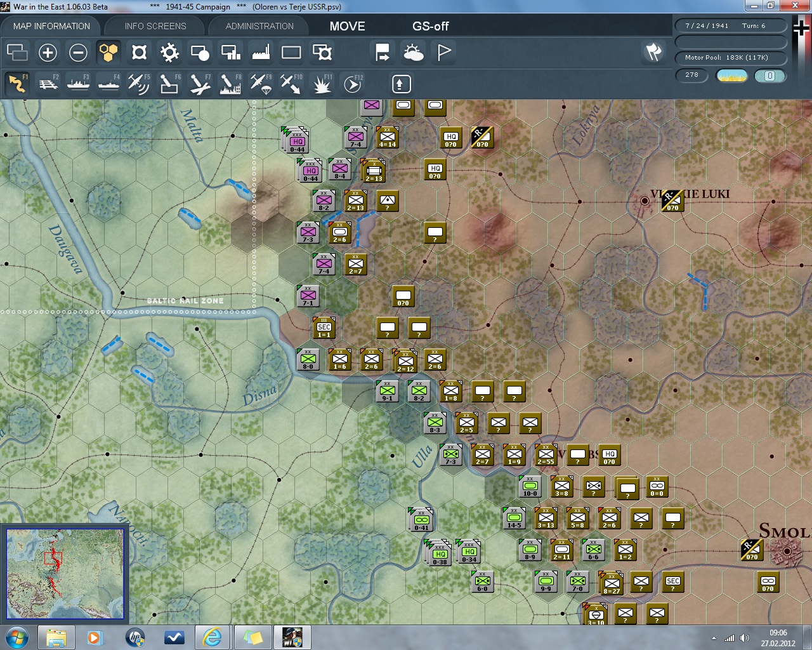Screen dimensions: 812x650
Task: Zoom in with the plus button
Action: [x=48, y=52]
